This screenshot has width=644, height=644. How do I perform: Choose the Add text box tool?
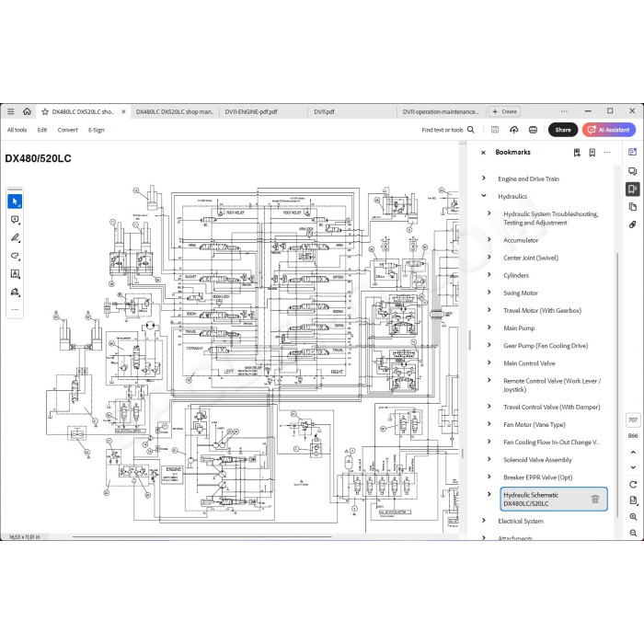click(x=15, y=274)
